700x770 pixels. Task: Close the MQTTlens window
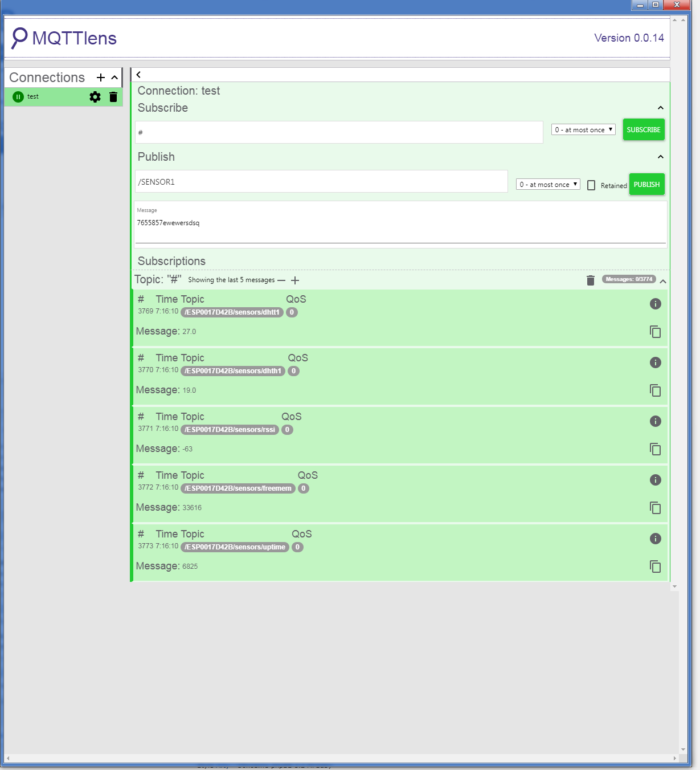coord(677,5)
